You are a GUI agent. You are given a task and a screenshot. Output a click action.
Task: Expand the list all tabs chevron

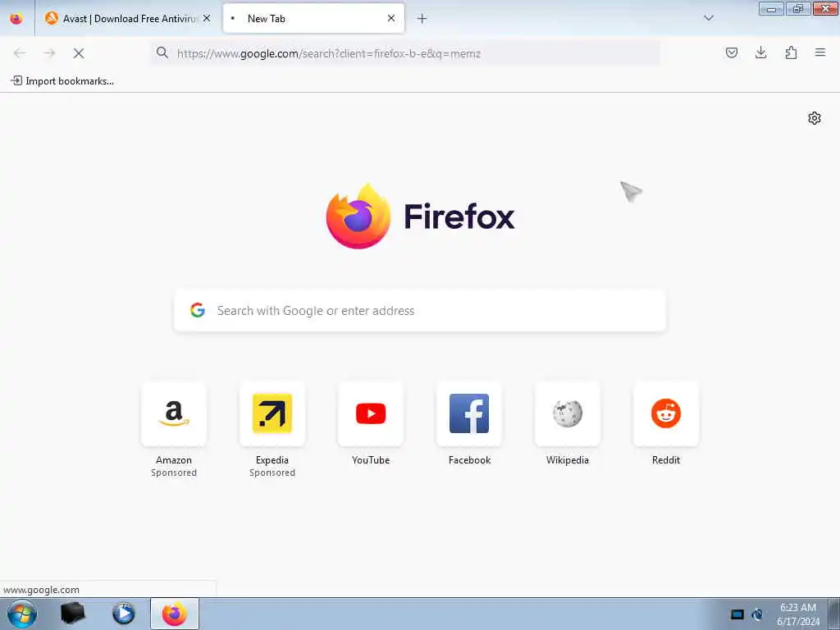708,18
